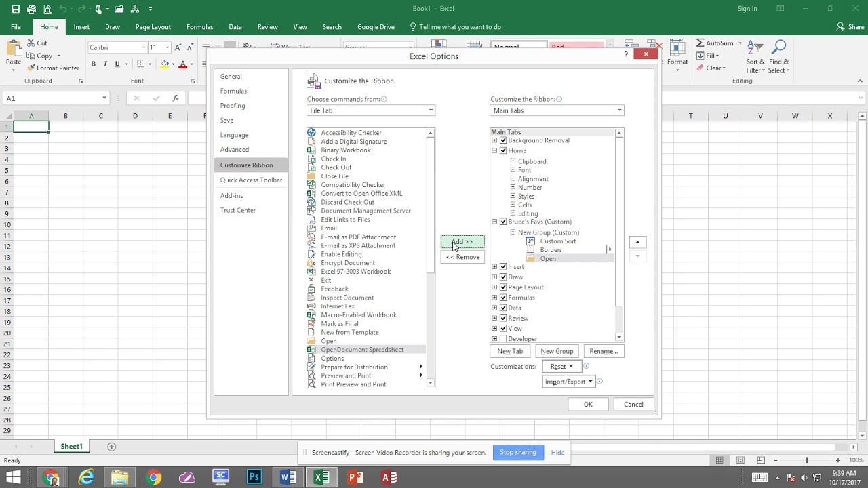Click the AutoSum sigma icon
This screenshot has width=868, height=488.
701,43
